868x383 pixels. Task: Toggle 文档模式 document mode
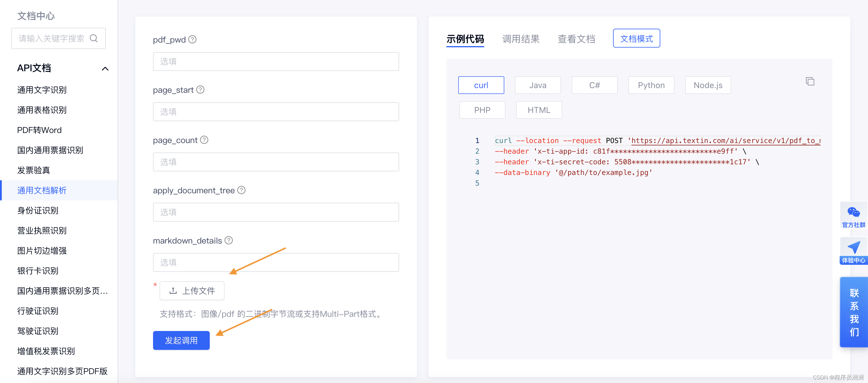[637, 38]
